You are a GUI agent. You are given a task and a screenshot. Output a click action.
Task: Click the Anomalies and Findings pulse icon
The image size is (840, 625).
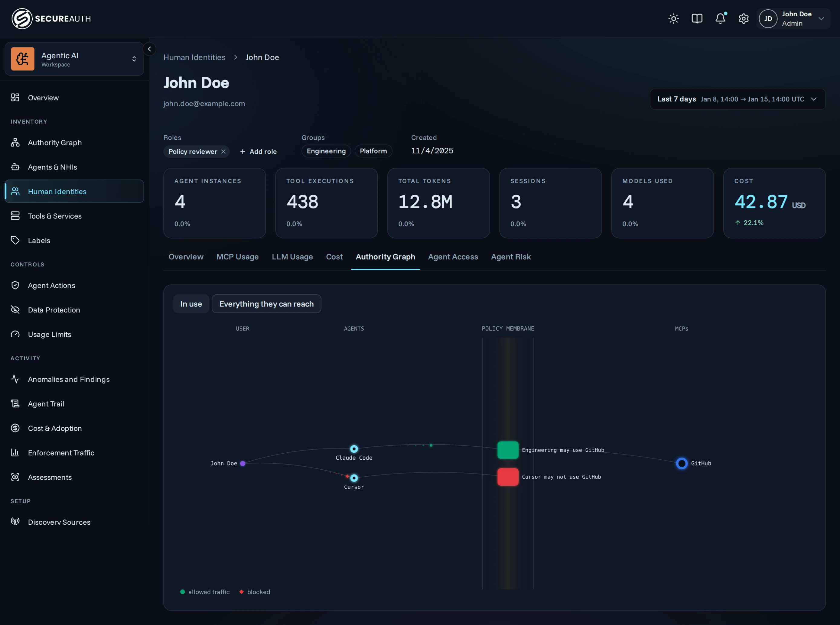(15, 379)
